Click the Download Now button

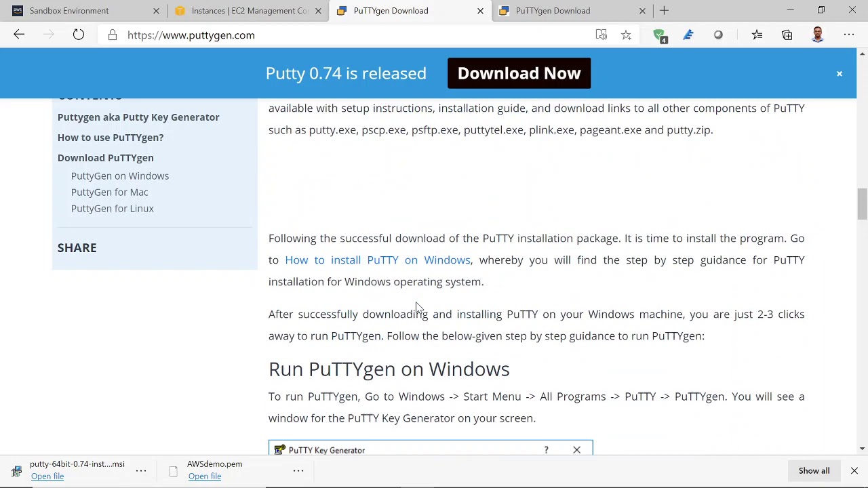pyautogui.click(x=519, y=73)
